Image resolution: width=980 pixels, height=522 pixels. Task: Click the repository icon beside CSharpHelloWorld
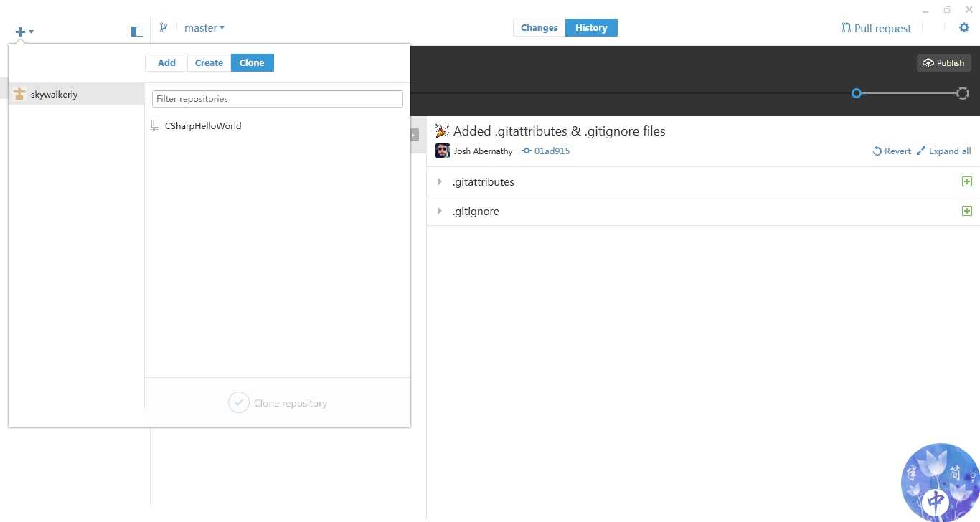[x=155, y=125]
